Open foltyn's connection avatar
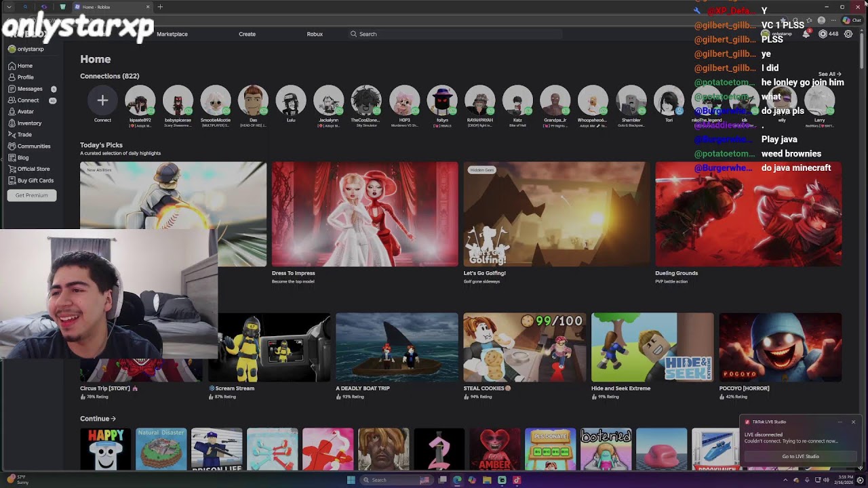Image resolution: width=868 pixels, height=488 pixels. pos(442,101)
